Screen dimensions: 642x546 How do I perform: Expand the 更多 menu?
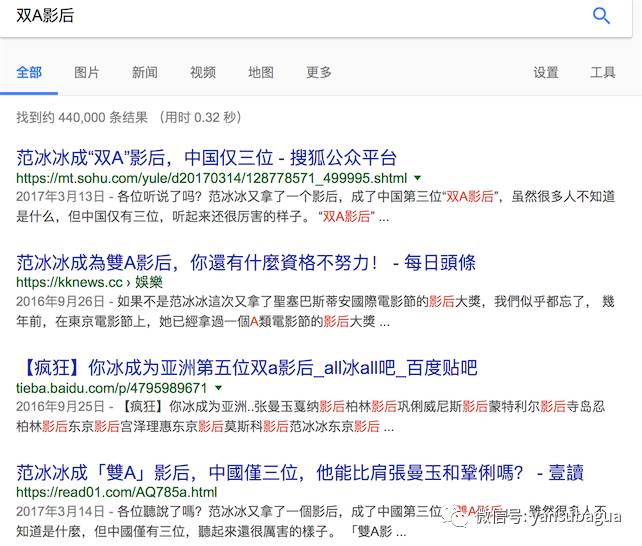coord(319,72)
